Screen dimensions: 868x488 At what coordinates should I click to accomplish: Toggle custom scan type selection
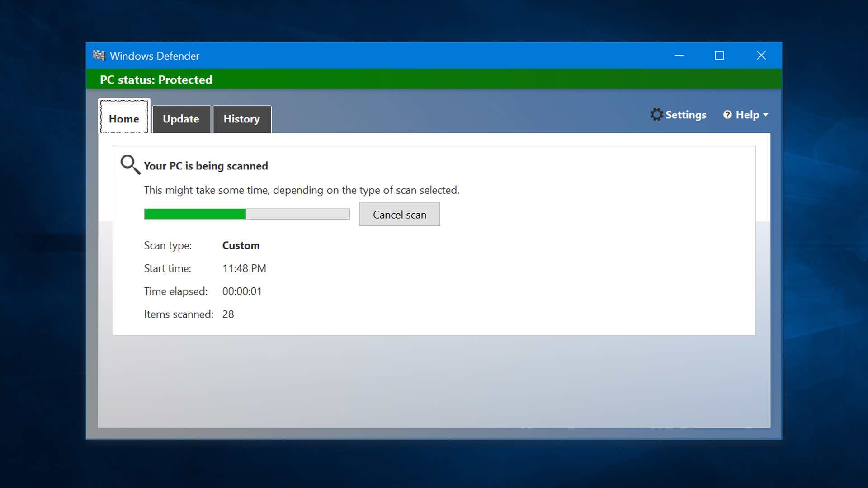click(x=241, y=245)
